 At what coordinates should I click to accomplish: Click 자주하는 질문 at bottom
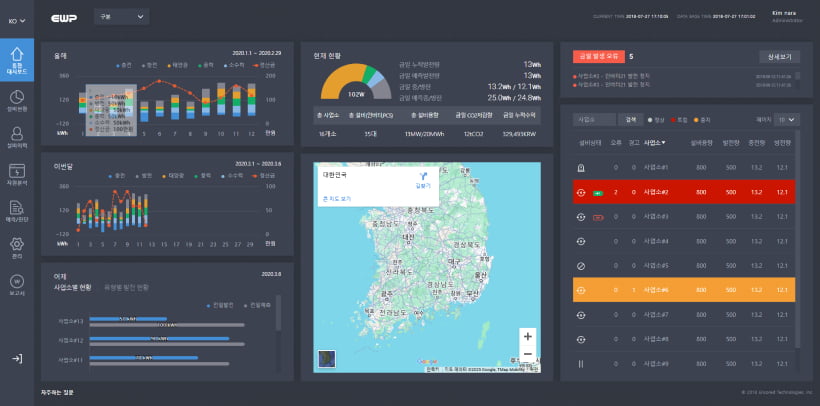coord(55,392)
